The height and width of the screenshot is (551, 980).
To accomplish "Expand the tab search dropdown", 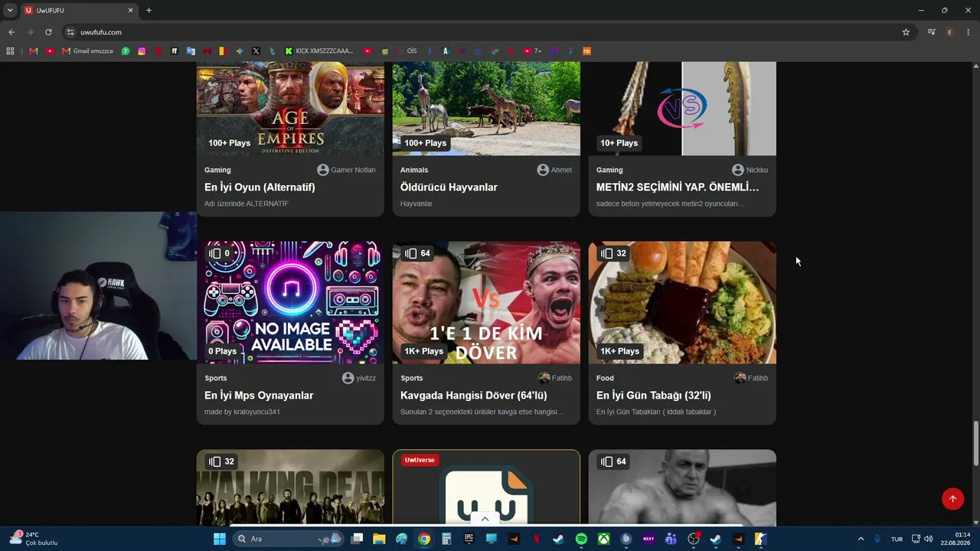I will click(10, 10).
